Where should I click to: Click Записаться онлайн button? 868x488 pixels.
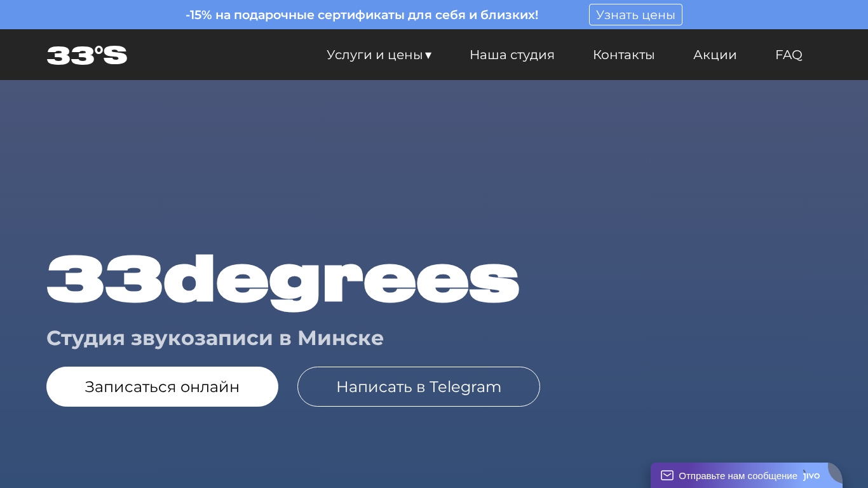(162, 386)
